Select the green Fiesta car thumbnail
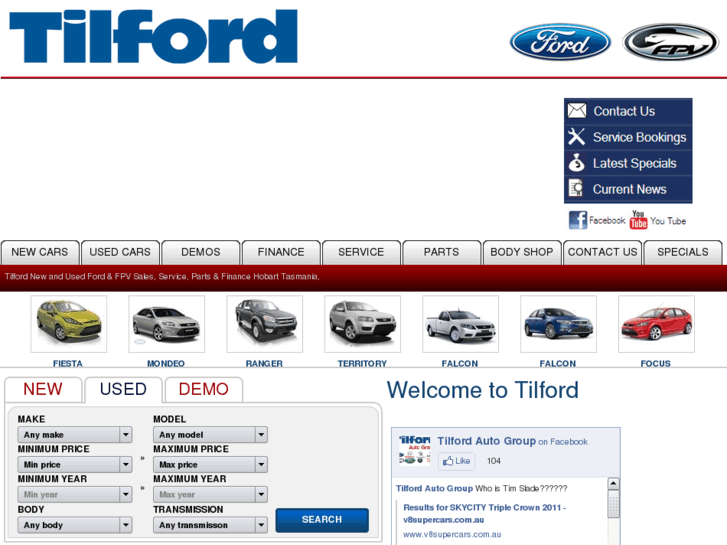 click(x=69, y=324)
